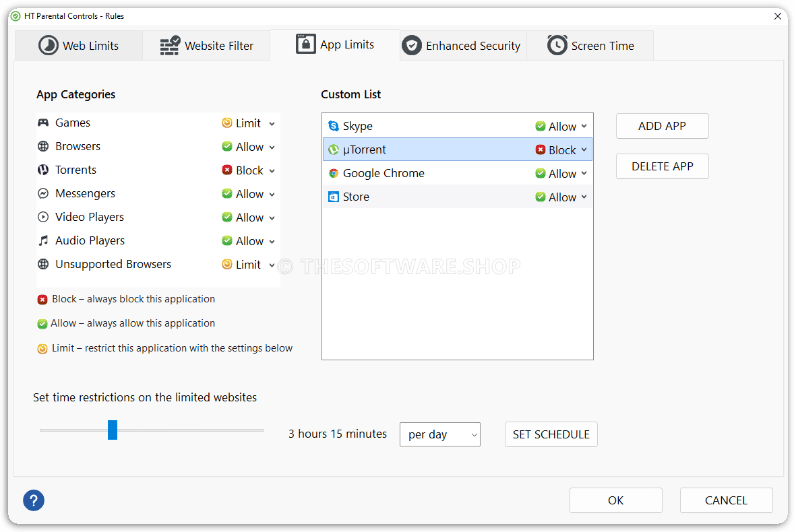Click the DELETE APP button
This screenshot has height=532, width=796.
coord(662,166)
